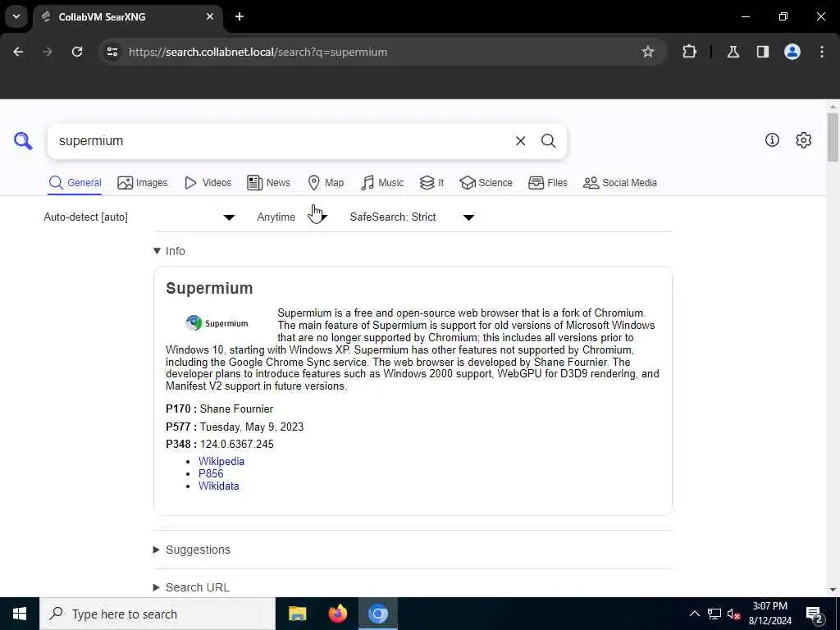The width and height of the screenshot is (840, 630).
Task: Click the text Shane Fournier after P170
Action: 236,409
